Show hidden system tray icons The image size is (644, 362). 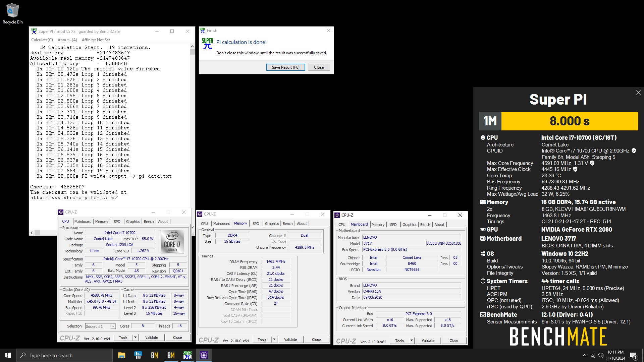[x=585, y=355]
